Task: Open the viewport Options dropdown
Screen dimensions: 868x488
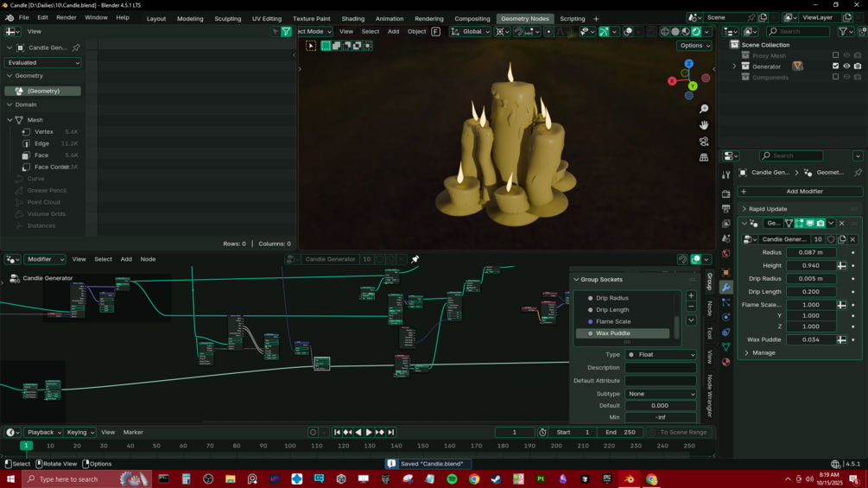Action: click(694, 46)
